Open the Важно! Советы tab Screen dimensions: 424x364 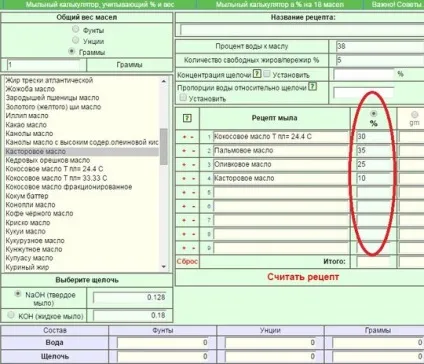[396, 5]
